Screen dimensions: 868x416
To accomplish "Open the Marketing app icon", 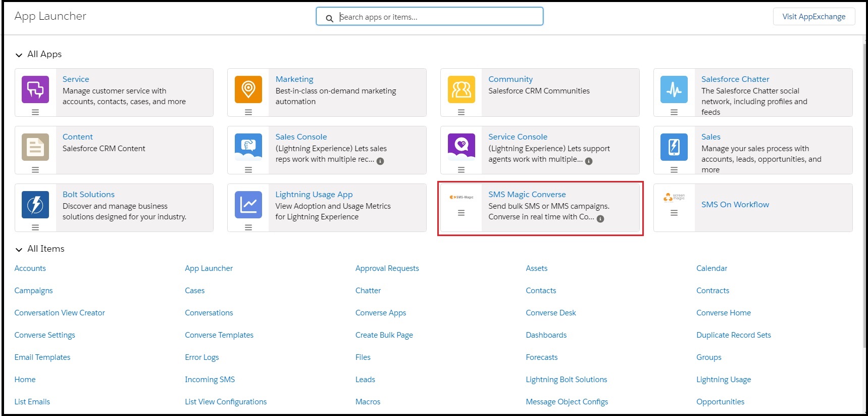I will click(x=248, y=89).
